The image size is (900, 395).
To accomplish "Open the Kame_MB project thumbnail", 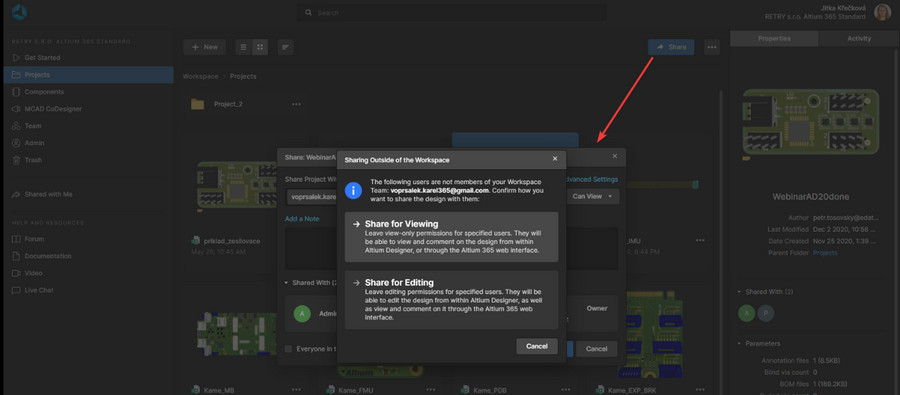I will [x=237, y=333].
